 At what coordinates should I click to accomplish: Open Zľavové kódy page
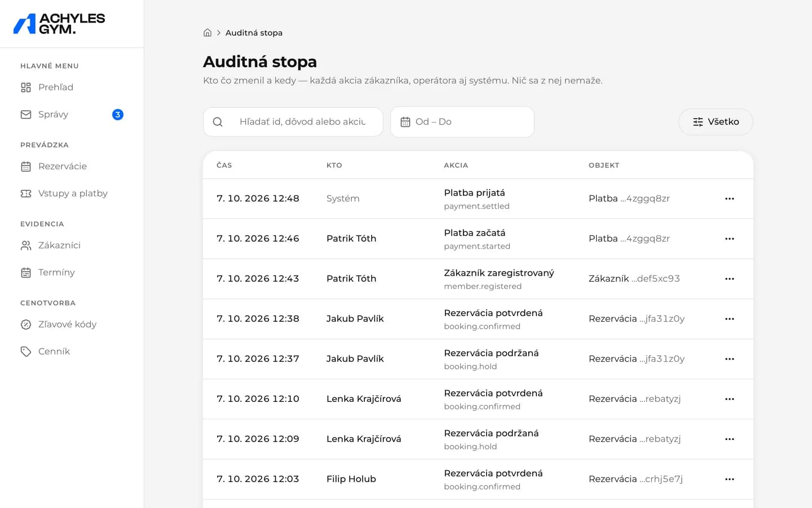[72, 325]
